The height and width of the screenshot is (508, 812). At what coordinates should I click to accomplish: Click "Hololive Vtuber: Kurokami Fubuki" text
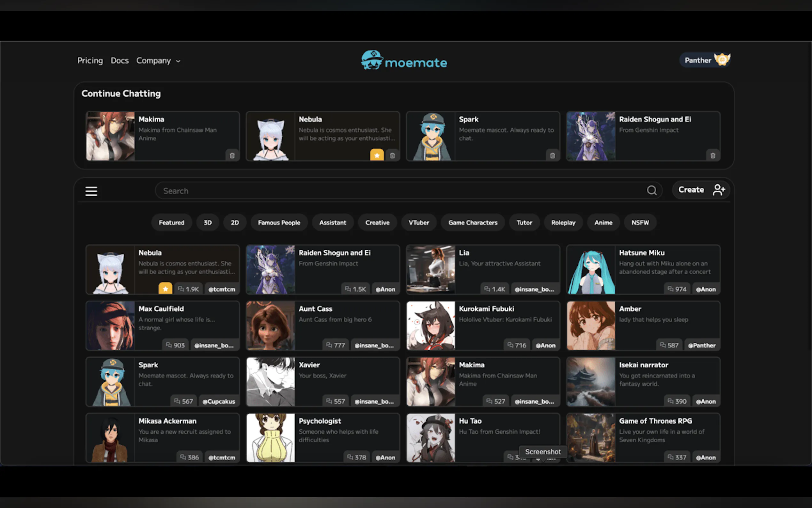[x=505, y=320]
